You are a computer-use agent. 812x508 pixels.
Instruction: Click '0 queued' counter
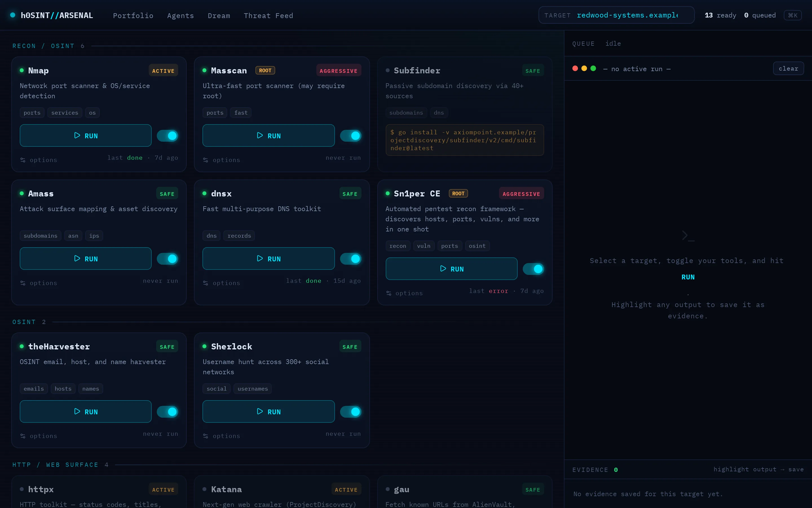(760, 15)
